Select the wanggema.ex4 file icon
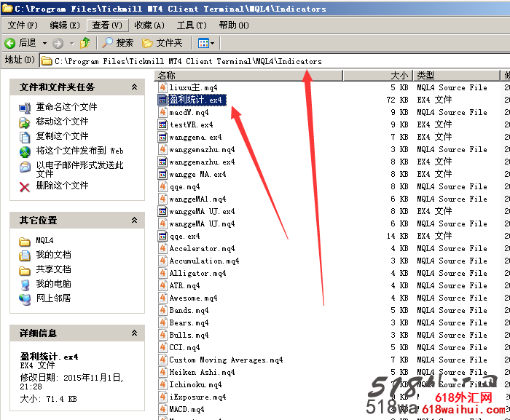This screenshot has height=420, width=510. pos(162,137)
